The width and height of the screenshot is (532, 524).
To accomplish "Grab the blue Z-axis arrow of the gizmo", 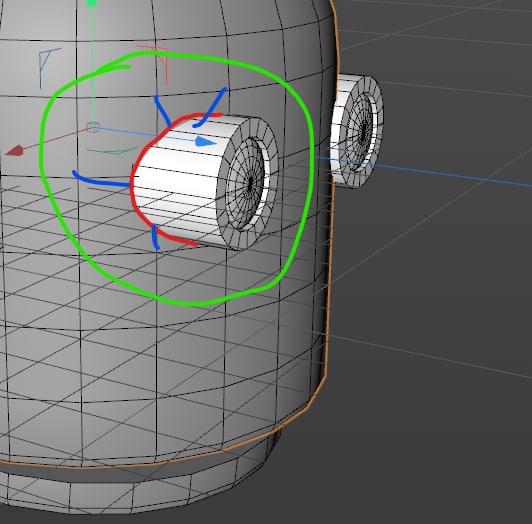I will point(206,142).
